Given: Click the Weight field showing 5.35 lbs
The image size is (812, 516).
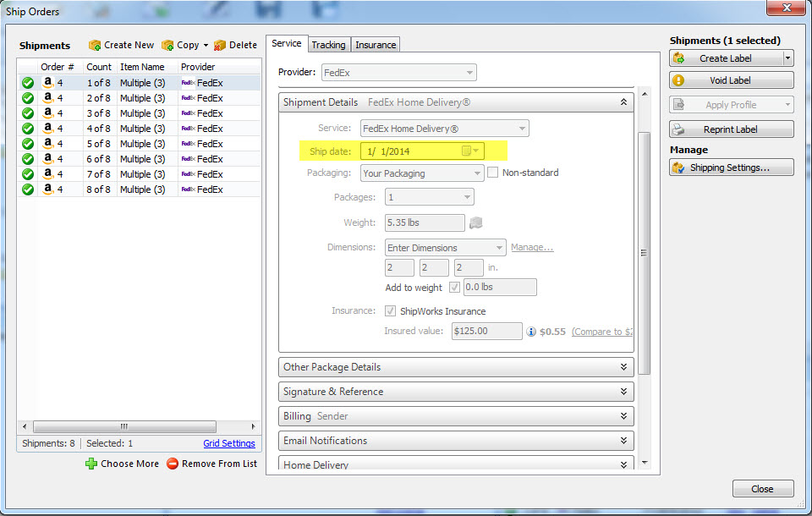Looking at the screenshot, I should click(x=425, y=222).
